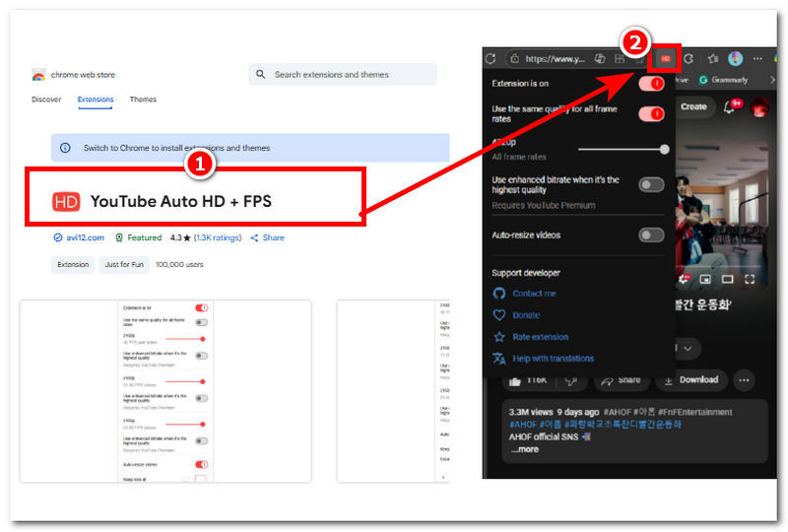
Task: Click the Download button under the video
Action: point(691,380)
